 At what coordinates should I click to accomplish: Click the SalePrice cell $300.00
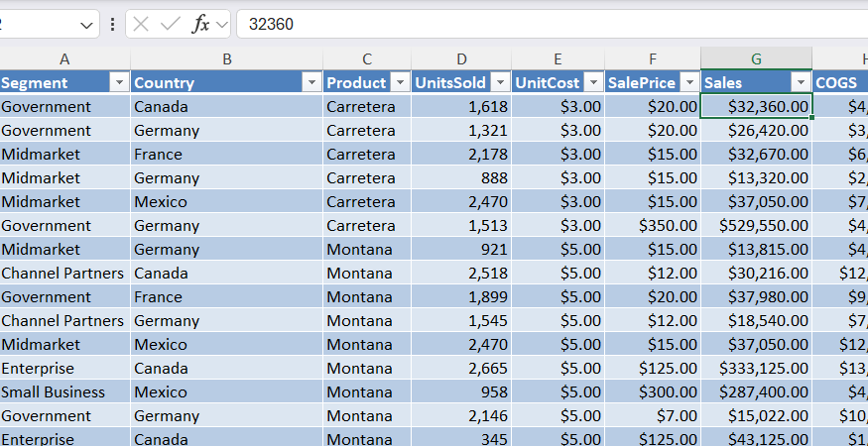click(x=653, y=391)
